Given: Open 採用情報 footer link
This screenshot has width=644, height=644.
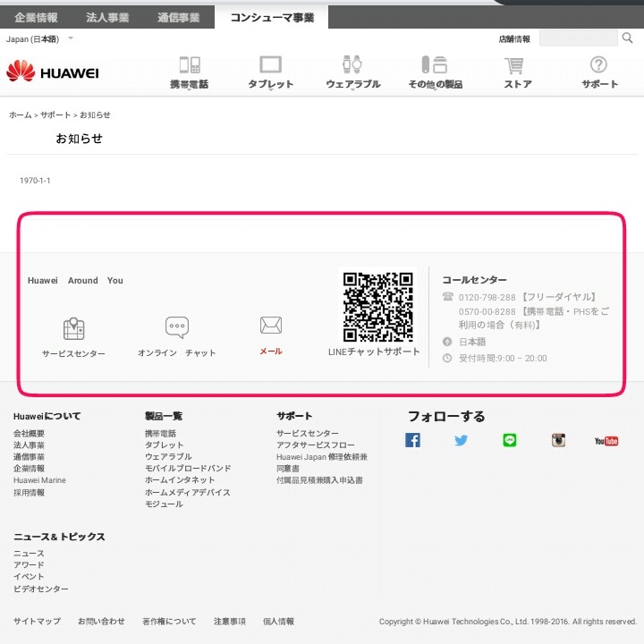Looking at the screenshot, I should coord(29,493).
